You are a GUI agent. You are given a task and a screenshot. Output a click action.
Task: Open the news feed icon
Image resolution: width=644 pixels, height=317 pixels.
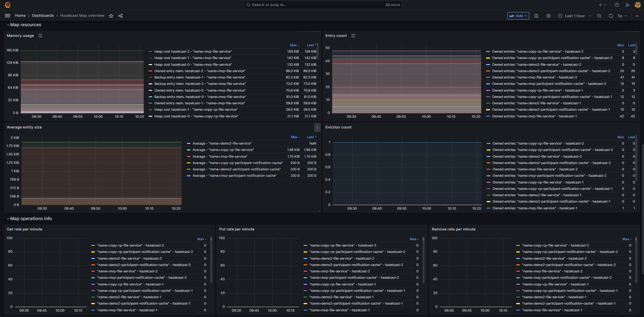click(x=627, y=5)
